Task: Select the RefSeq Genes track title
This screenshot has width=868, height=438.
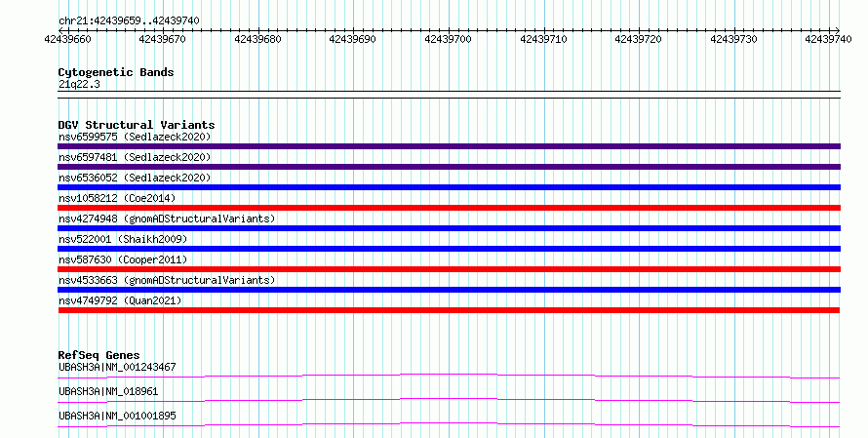Action: 99,355
